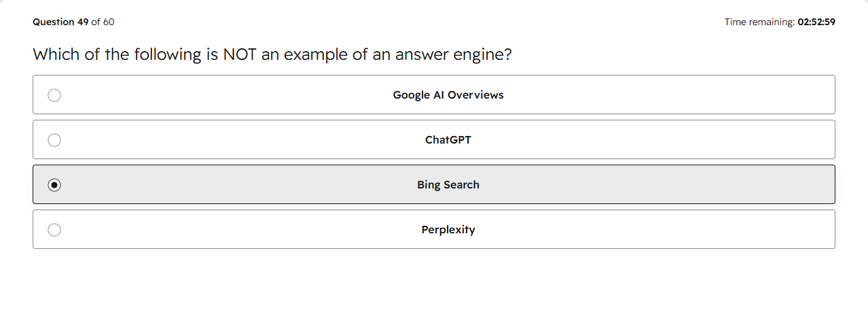Pick the Perplexity radio button
This screenshot has width=868, height=317.
point(54,230)
